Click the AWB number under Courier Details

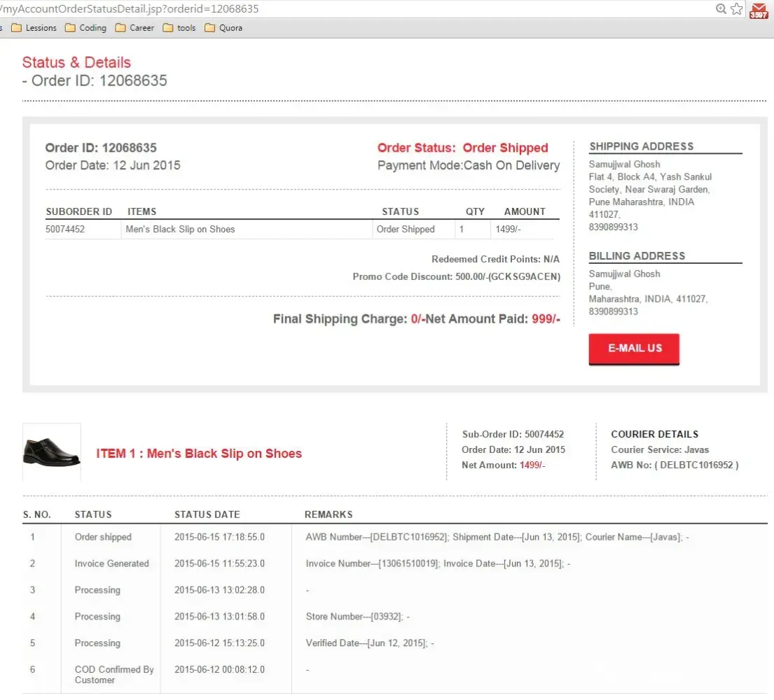tap(675, 465)
